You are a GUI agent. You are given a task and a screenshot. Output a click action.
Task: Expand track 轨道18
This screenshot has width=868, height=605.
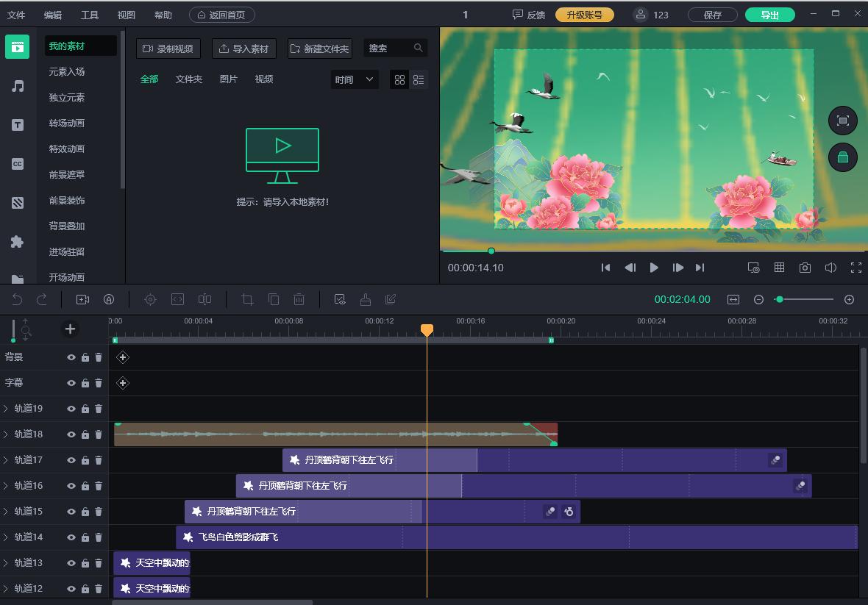[x=6, y=434]
